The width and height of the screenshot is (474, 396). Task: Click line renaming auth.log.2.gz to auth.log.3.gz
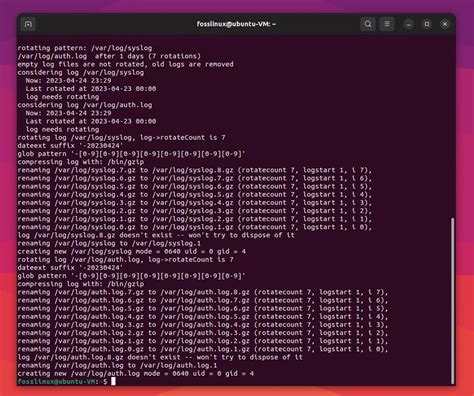click(203, 333)
